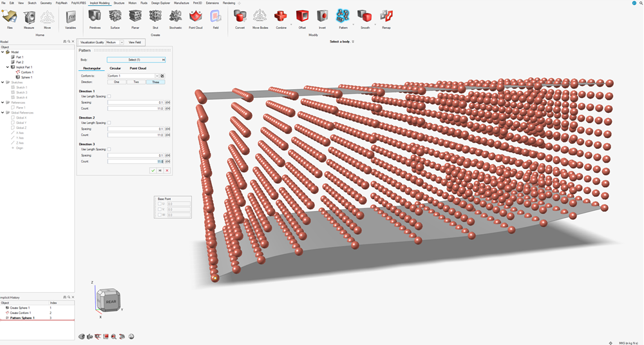Check Use Length Spacing for Direction 3
The width and height of the screenshot is (644, 345).
(x=109, y=149)
